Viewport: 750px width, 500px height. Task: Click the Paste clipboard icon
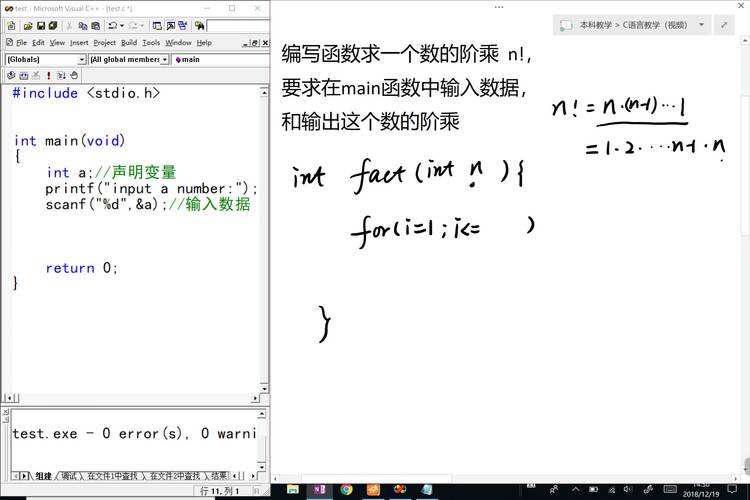(x=96, y=25)
